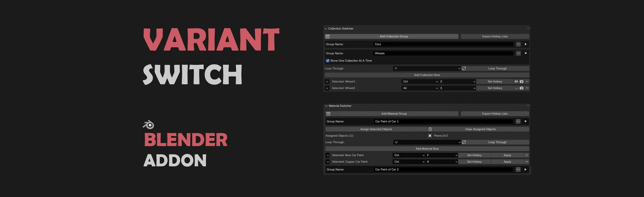This screenshot has width=644, height=197.
Task: Toggle render camera icon for Wheel2
Action: pos(522,88)
